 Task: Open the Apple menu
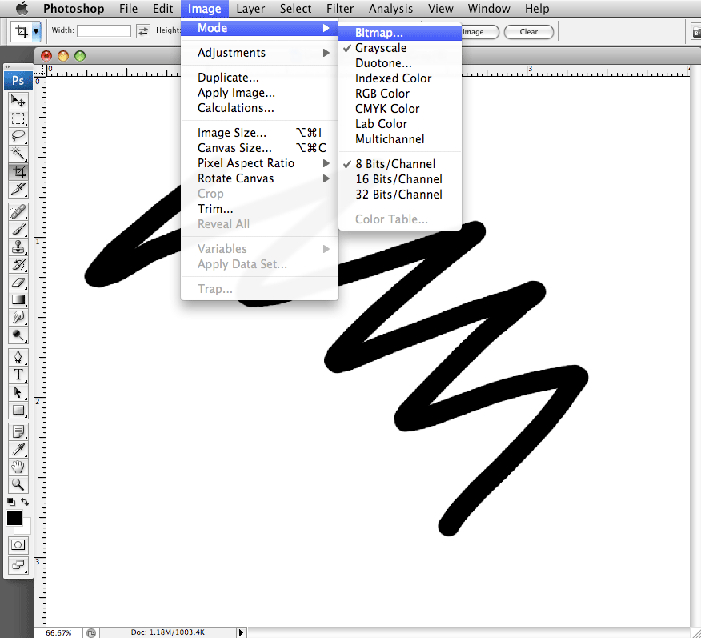click(21, 9)
